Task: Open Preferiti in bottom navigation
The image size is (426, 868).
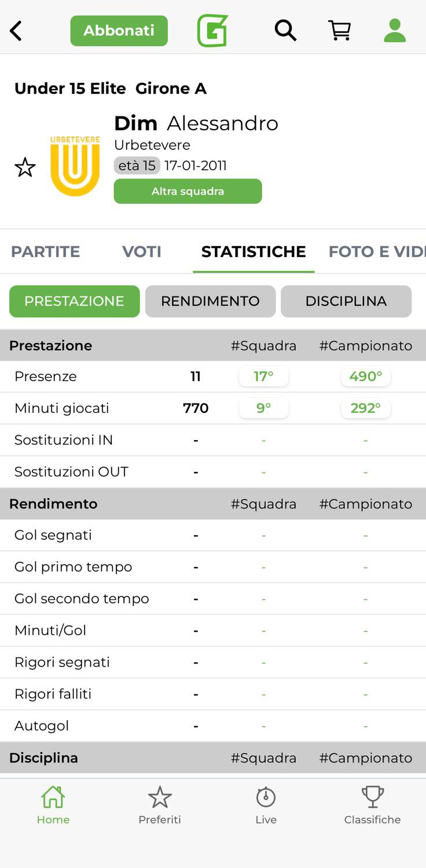Action: pyautogui.click(x=160, y=804)
